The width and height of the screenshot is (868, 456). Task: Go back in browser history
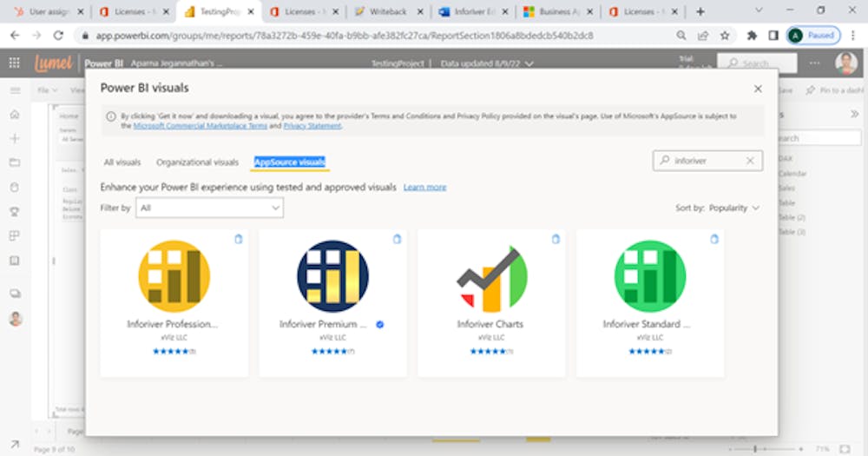[15, 36]
